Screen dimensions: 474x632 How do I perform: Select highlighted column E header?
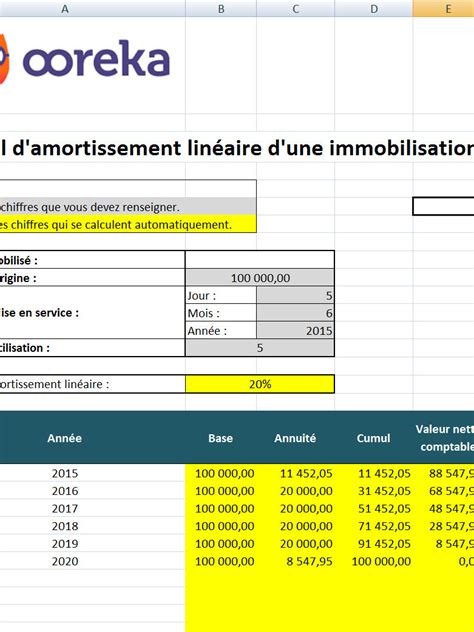pyautogui.click(x=443, y=8)
